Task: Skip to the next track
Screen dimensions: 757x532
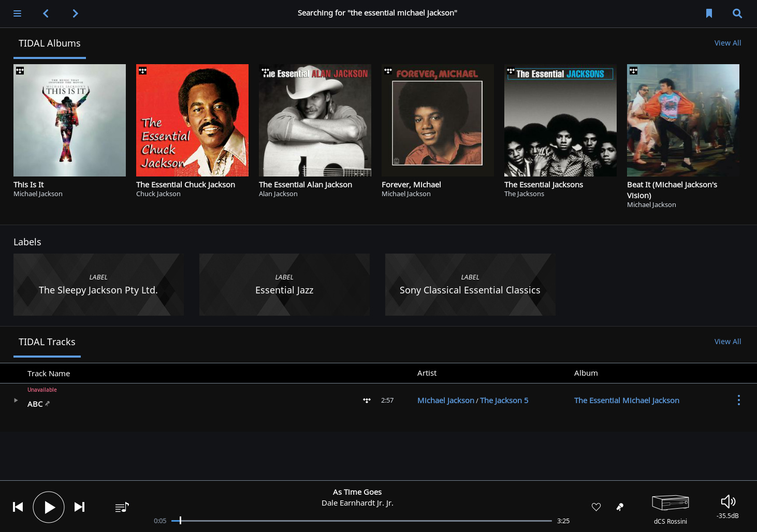Action: coord(79,507)
